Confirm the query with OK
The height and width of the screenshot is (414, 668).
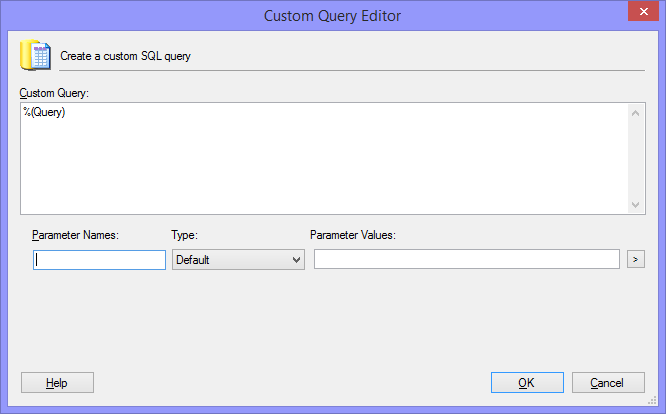(x=527, y=382)
